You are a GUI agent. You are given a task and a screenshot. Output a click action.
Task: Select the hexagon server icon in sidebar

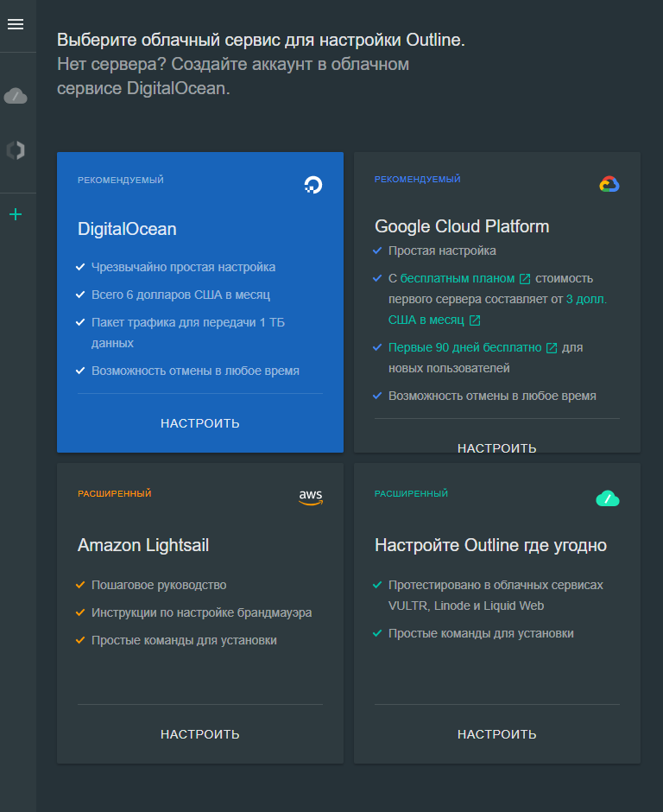(16, 150)
